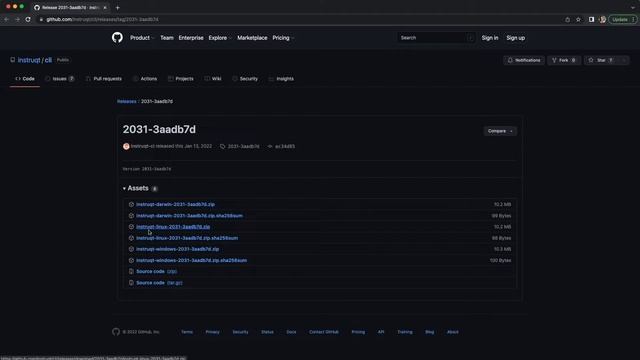Bookmark this page with the star icon
640x360 pixels.
pyautogui.click(x=578, y=19)
